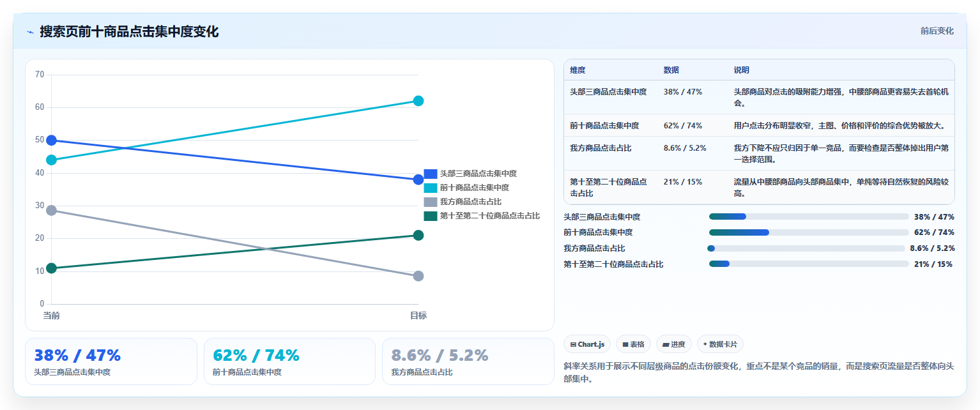
Task: Click the 头部三商品点击集中度 legend label text
Action: coord(479,174)
